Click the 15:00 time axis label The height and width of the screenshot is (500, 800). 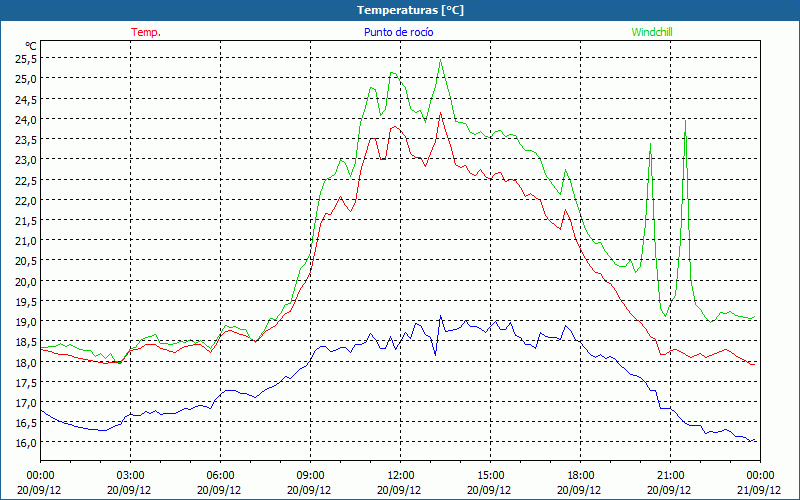[490, 476]
